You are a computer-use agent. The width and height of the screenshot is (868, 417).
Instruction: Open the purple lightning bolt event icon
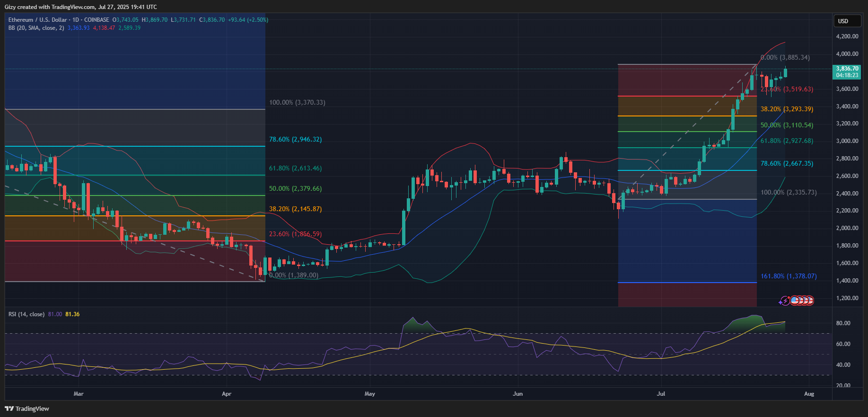pos(785,301)
